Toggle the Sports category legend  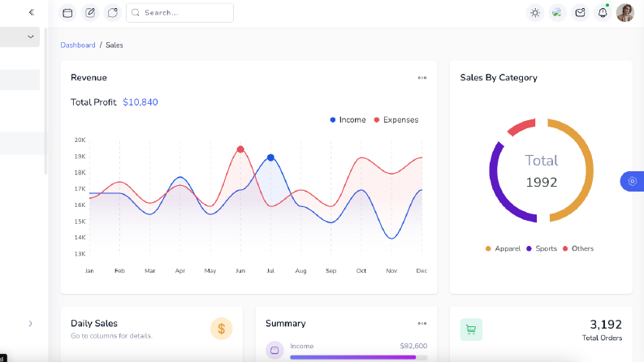[542, 248]
